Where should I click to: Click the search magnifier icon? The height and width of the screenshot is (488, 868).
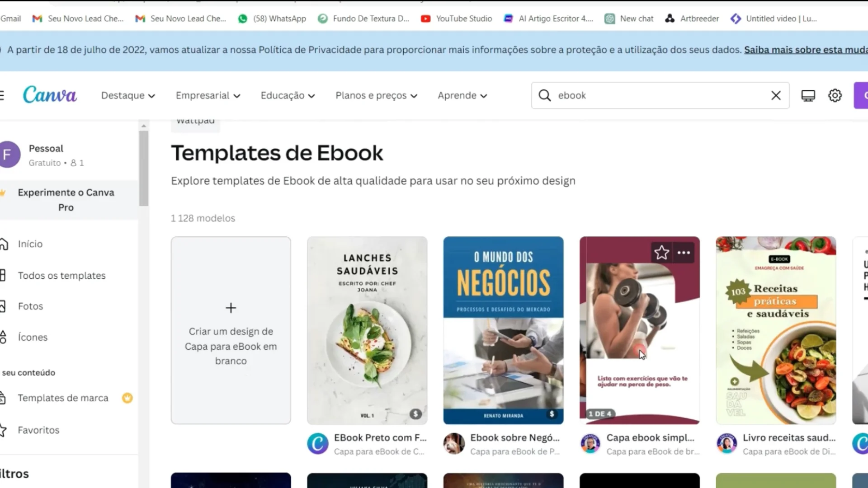[545, 95]
